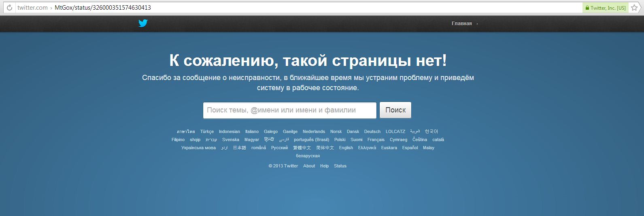Viewport: 644px width, 216px height.
Task: Open the About footer link
Action: point(309,166)
